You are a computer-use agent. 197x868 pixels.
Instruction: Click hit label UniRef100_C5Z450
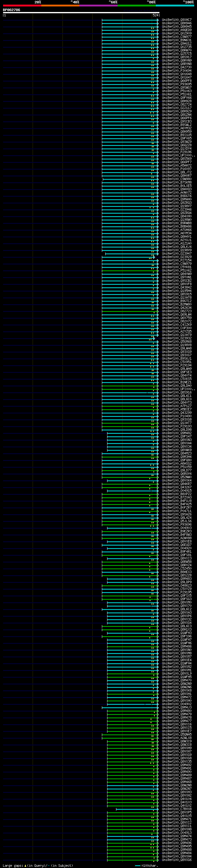click(177, 568)
